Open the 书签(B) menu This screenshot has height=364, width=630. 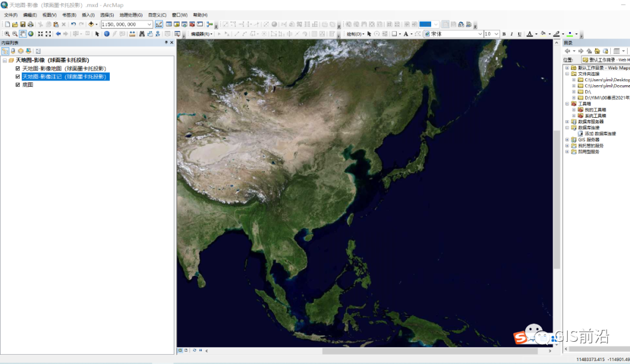[x=69, y=15]
